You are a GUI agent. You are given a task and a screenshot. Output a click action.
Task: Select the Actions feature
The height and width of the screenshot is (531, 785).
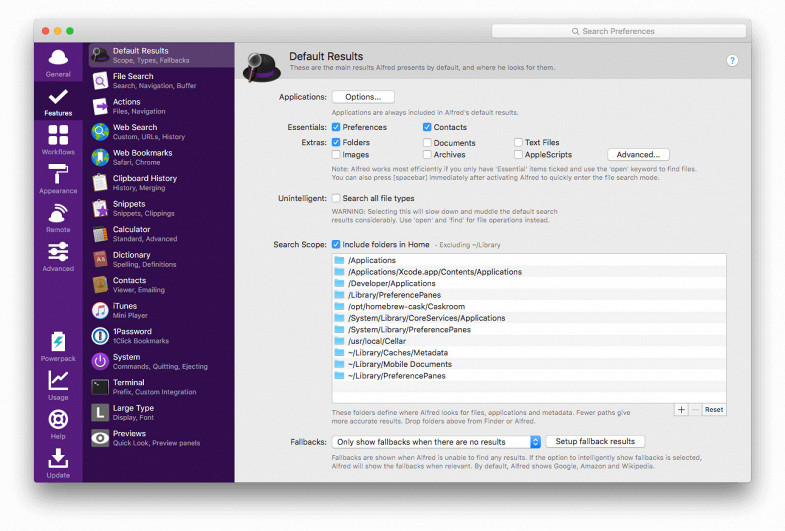[161, 106]
